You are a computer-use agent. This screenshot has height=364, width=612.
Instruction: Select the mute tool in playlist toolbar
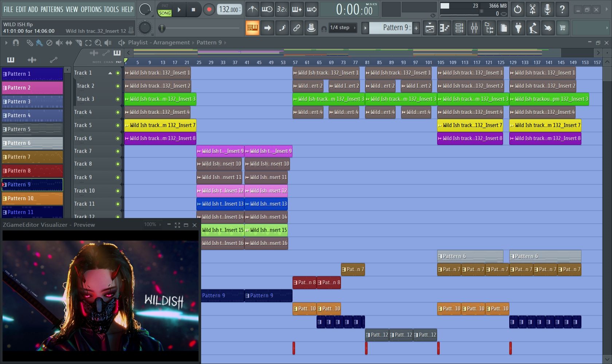click(59, 43)
